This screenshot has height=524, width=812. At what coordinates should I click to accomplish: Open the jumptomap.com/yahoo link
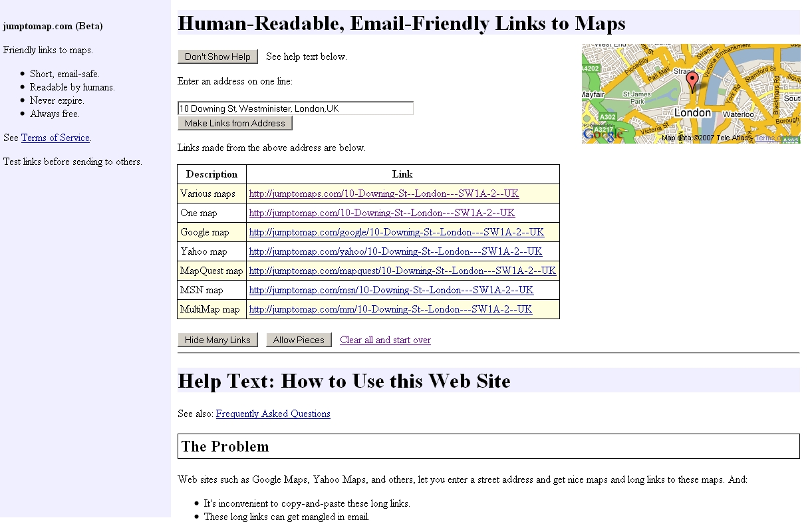point(396,251)
